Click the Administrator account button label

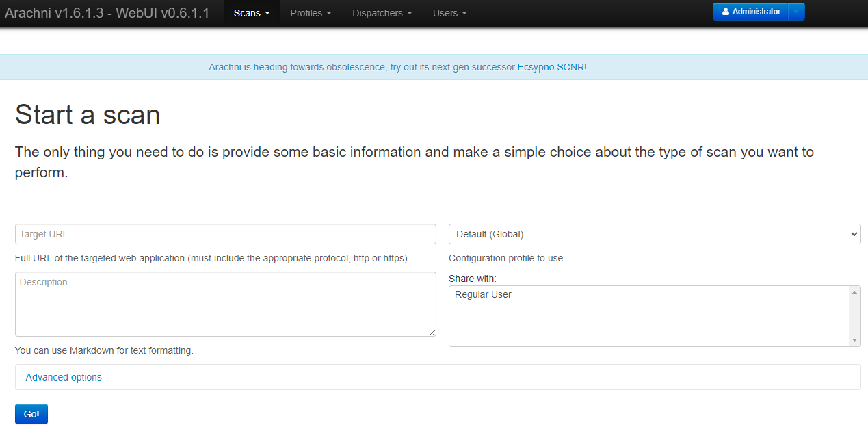click(x=756, y=12)
